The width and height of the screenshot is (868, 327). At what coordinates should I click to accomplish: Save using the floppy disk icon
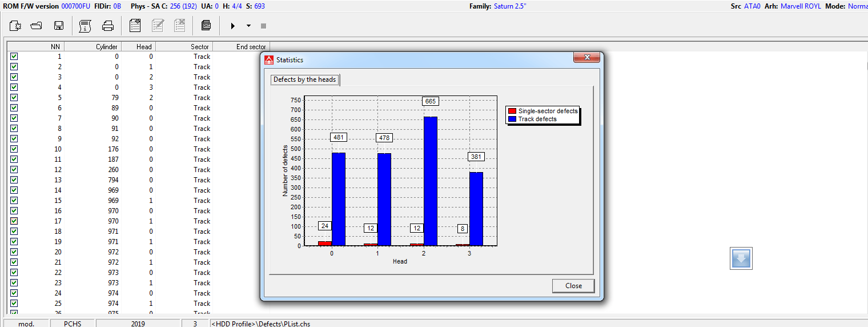[x=58, y=26]
